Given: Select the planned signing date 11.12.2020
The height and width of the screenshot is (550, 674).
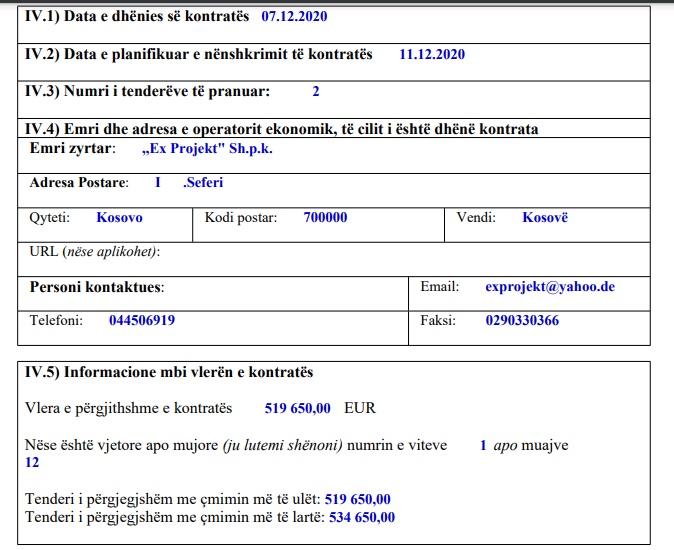Looking at the screenshot, I should point(431,54).
